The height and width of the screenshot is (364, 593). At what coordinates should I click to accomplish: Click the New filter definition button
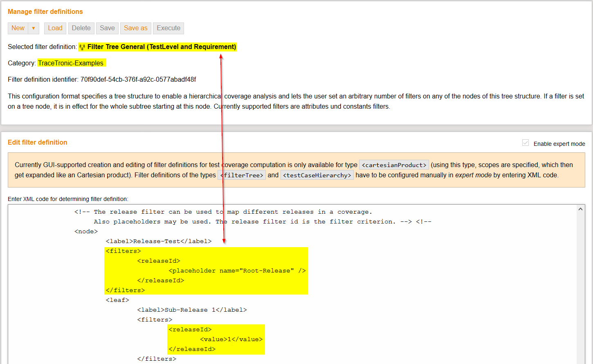pos(18,28)
